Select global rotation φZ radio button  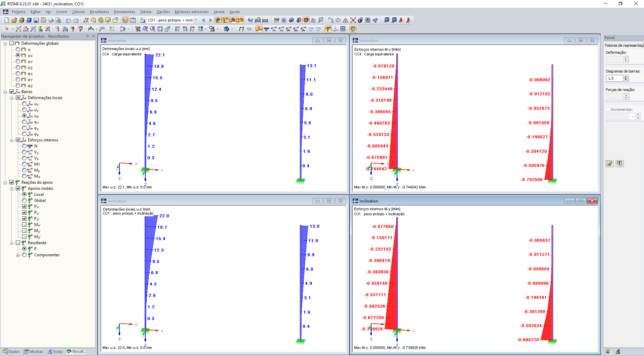coord(18,86)
